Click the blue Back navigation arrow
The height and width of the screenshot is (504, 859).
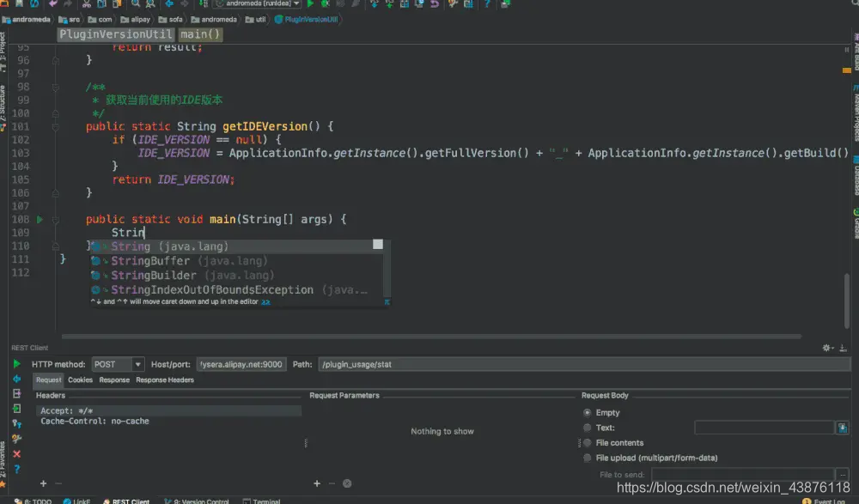(x=169, y=3)
